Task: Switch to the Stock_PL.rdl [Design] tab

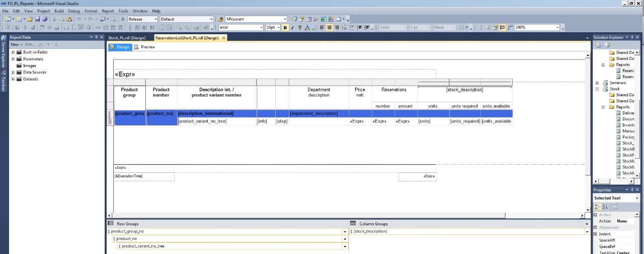Action: click(x=127, y=38)
